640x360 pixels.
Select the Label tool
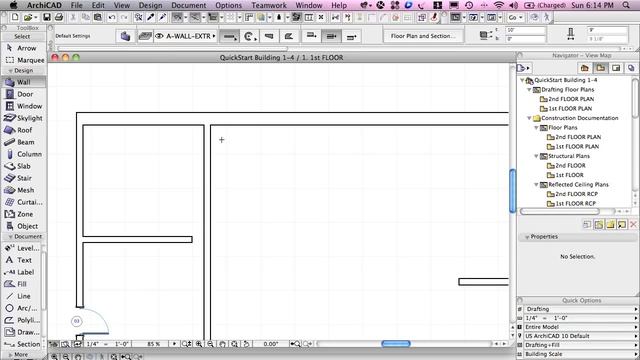point(21,272)
